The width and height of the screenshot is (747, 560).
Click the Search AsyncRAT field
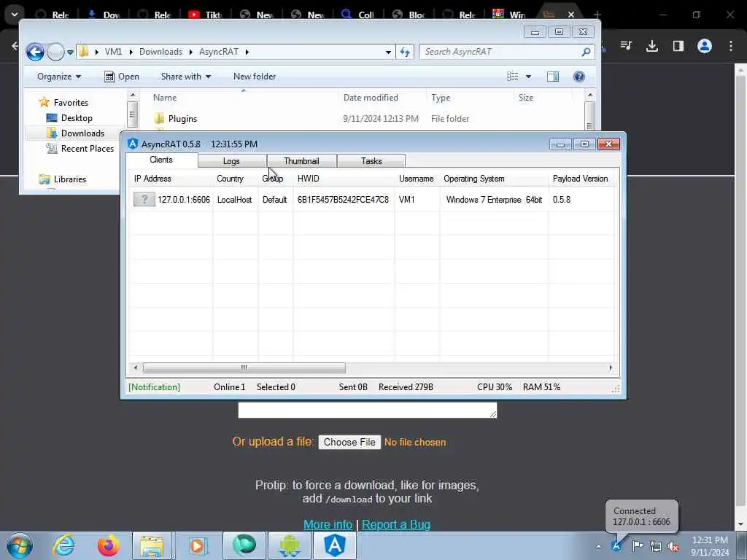508,52
